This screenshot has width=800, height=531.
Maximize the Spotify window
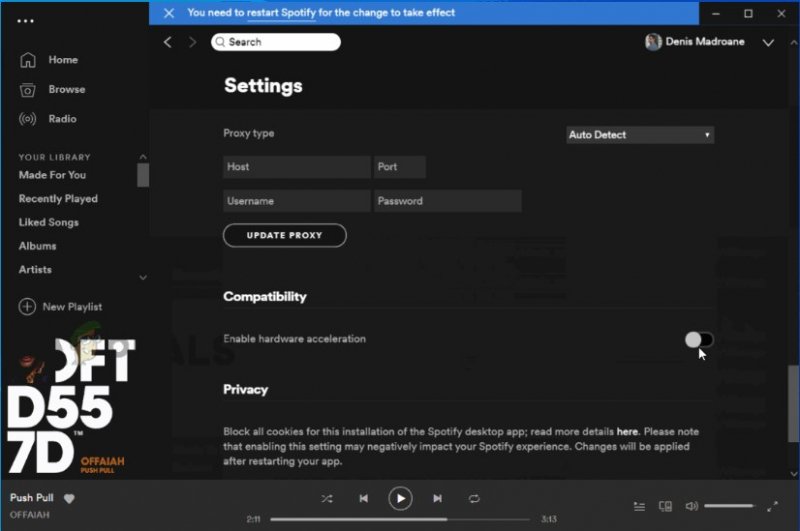(x=748, y=14)
